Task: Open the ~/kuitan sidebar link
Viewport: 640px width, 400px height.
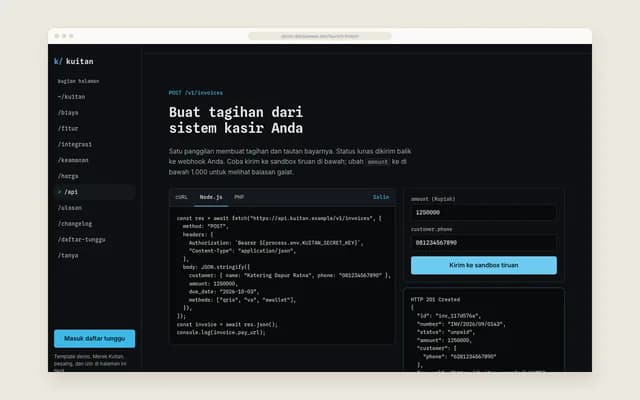Action: (x=71, y=97)
